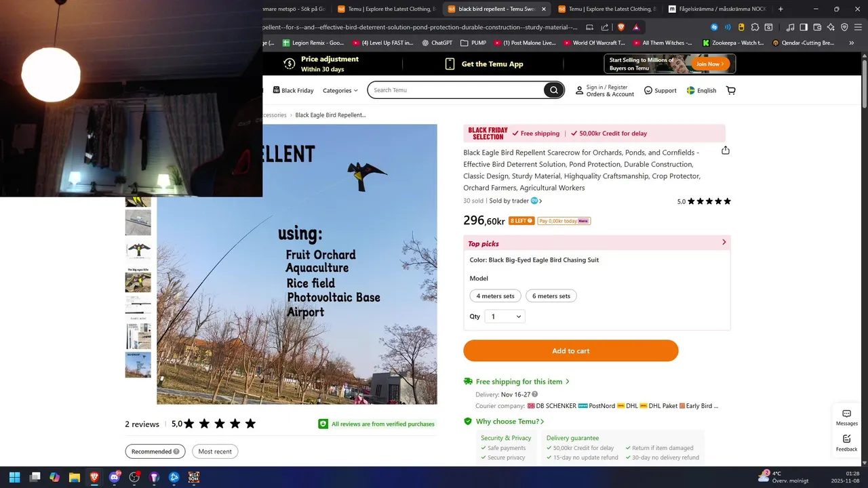868x488 pixels.
Task: Close the black bird repellent tab
Action: point(543,9)
